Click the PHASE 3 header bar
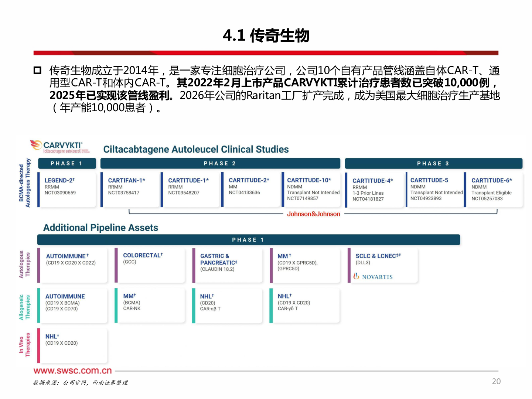This screenshot has width=532, height=399. click(433, 163)
